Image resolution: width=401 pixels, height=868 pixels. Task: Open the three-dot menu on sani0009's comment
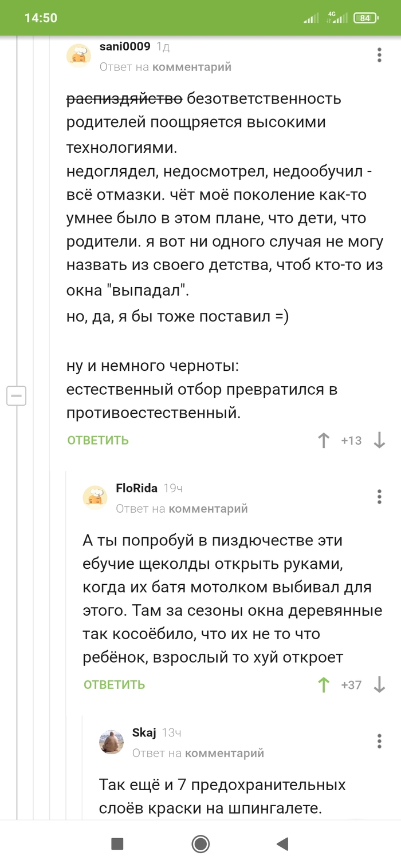tap(379, 55)
